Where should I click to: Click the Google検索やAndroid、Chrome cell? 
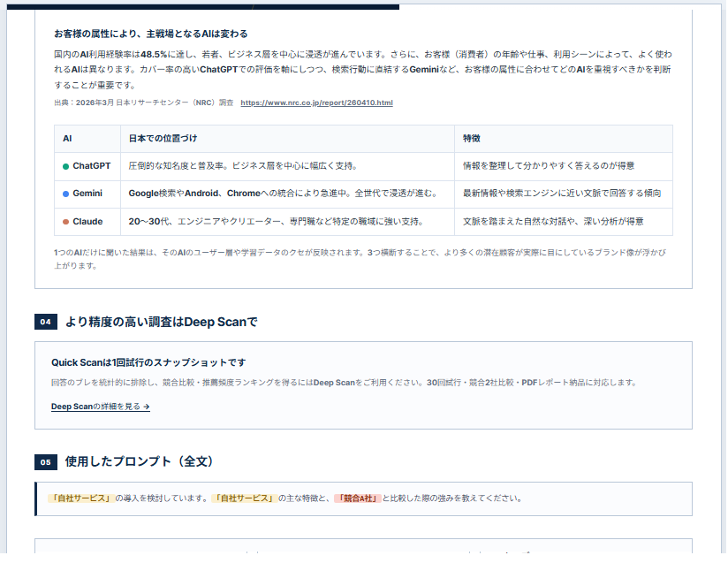pyautogui.click(x=287, y=194)
